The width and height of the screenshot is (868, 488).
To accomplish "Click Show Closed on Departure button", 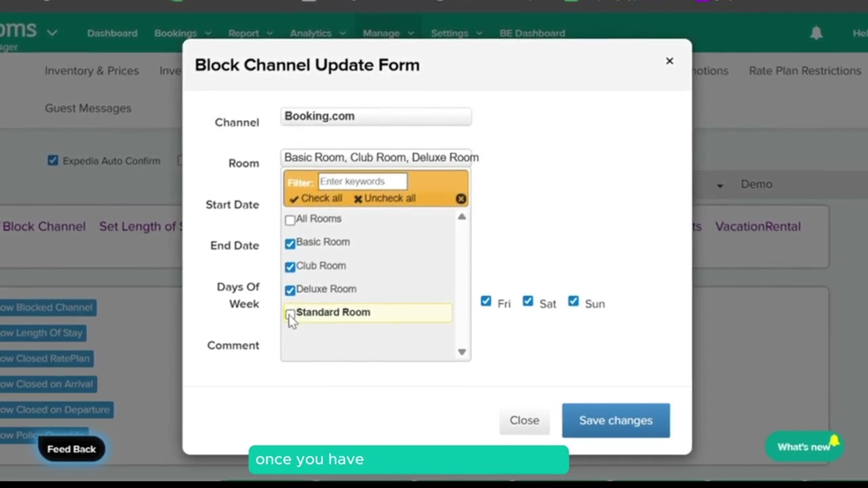I will pos(56,410).
